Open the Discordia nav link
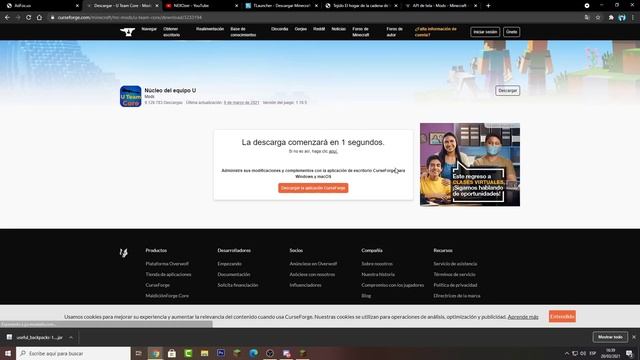Screen dimensions: 640x360 [280, 29]
